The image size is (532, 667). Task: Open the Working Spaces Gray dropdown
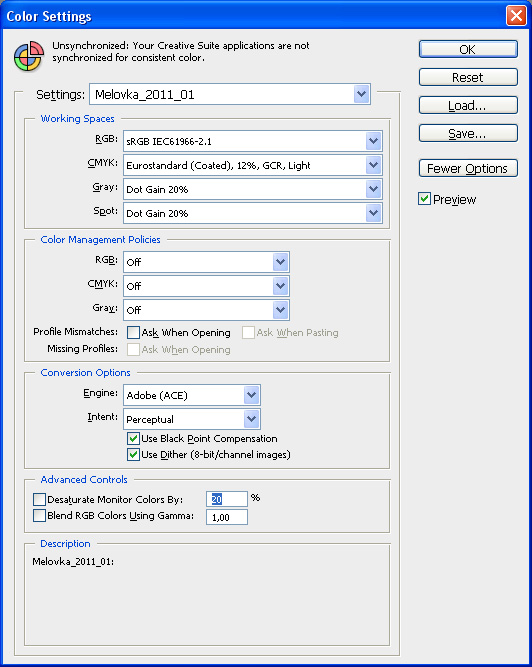[x=253, y=189]
